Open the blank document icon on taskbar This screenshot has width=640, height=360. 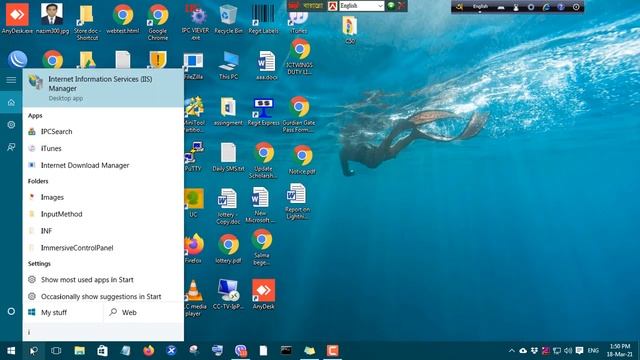coord(263,351)
